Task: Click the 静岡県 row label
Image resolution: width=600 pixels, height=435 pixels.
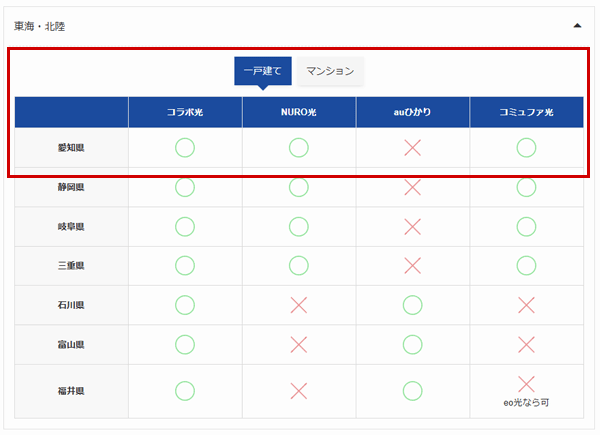Action: (x=71, y=187)
